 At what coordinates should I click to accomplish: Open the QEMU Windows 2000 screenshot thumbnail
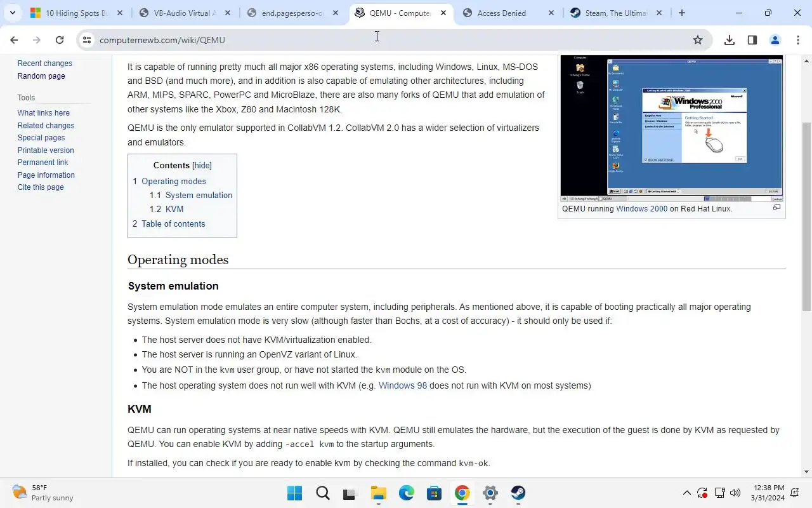(671, 129)
